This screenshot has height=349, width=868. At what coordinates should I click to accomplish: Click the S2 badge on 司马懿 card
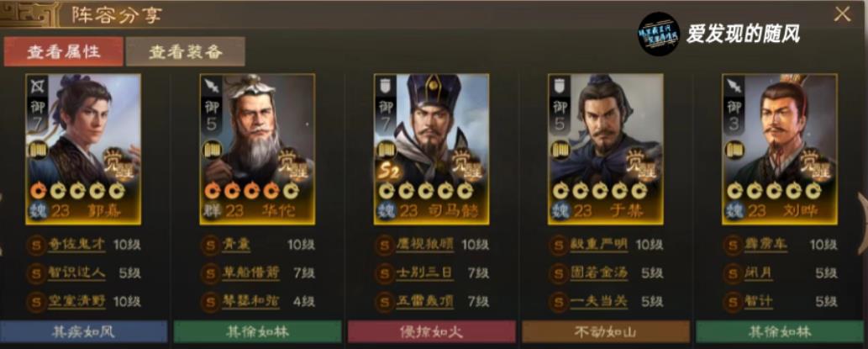coord(388,172)
